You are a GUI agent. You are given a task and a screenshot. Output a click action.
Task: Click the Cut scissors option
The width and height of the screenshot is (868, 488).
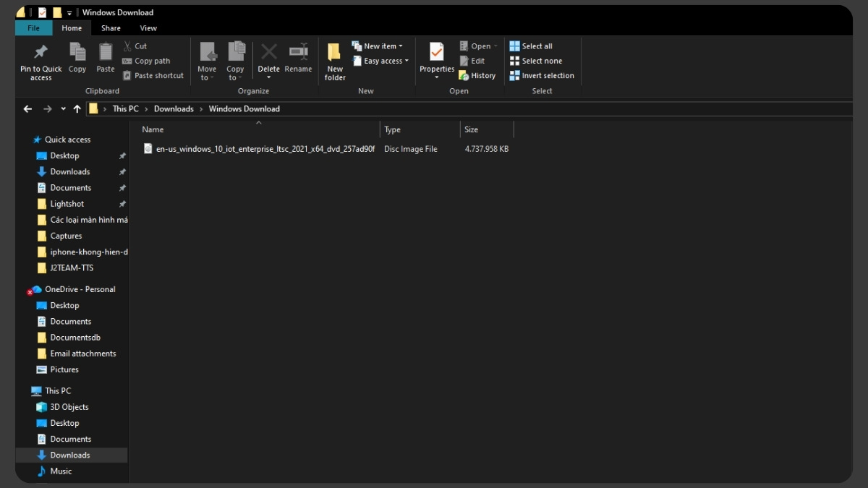coord(135,46)
